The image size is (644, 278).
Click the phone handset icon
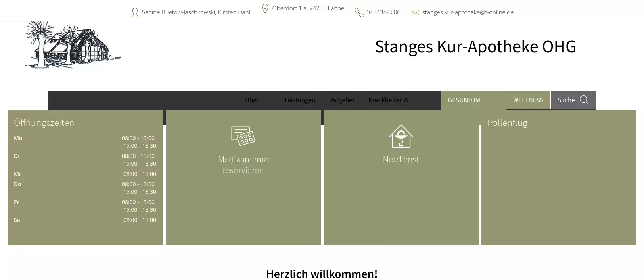click(x=359, y=13)
